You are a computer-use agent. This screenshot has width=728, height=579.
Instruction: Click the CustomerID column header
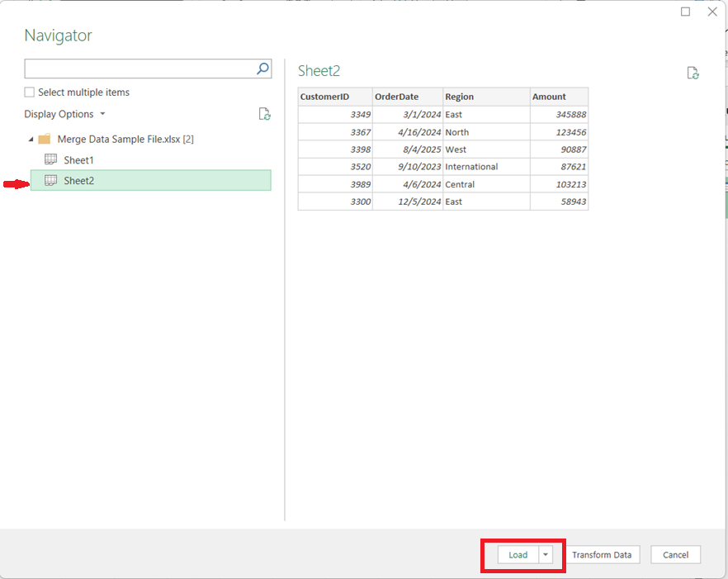click(x=335, y=97)
